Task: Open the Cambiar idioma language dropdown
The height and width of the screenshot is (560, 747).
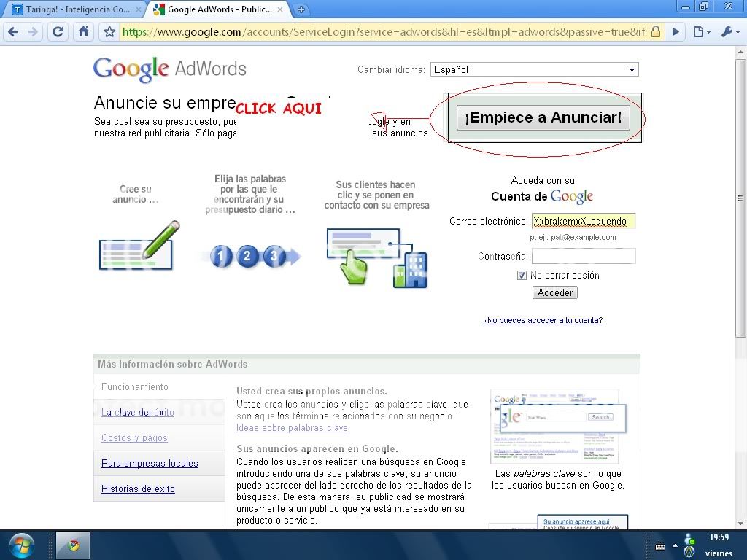Action: tap(535, 69)
